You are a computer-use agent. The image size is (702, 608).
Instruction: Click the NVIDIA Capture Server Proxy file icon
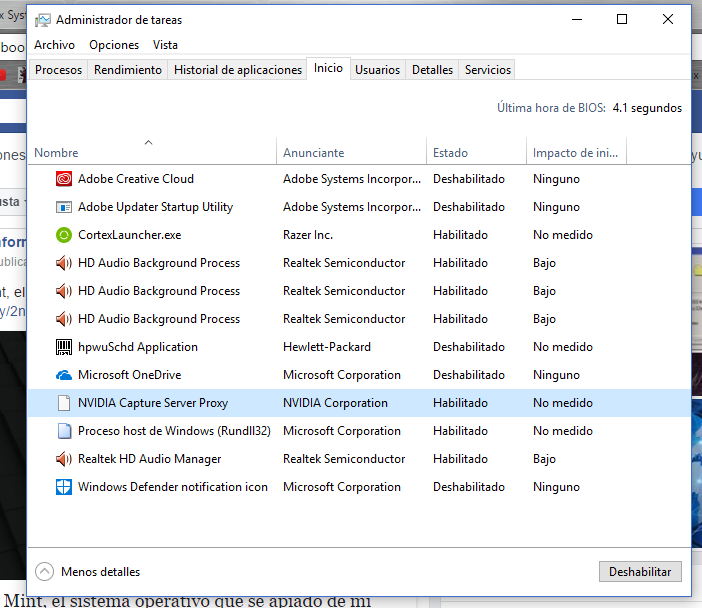pyautogui.click(x=64, y=402)
